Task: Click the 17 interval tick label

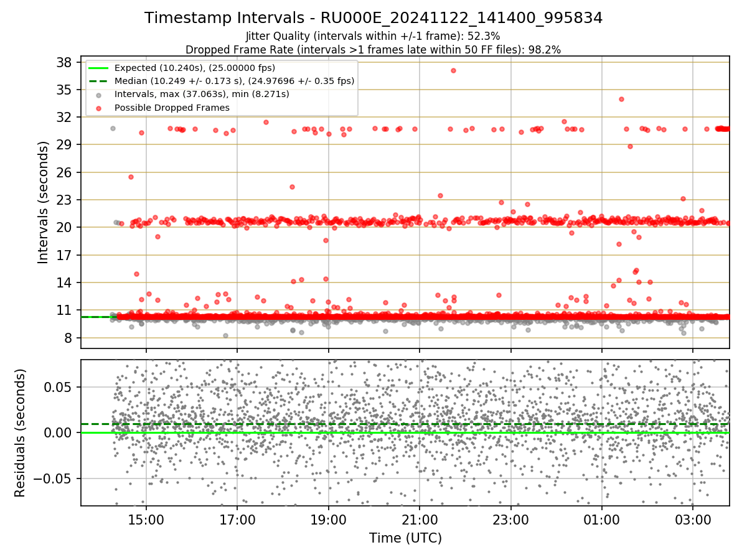Action: click(65, 255)
